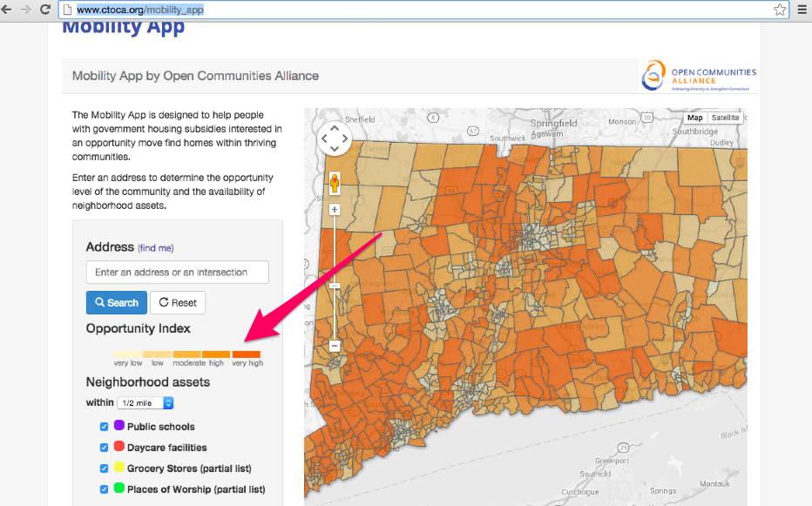Click the map pan control circle
This screenshot has height=506, width=812.
[x=335, y=138]
